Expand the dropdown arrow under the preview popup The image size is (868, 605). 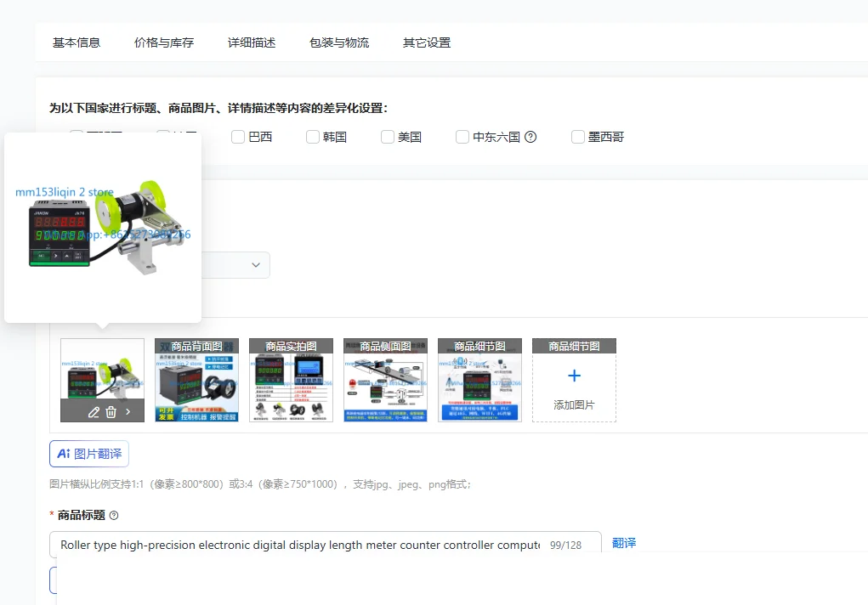point(256,265)
